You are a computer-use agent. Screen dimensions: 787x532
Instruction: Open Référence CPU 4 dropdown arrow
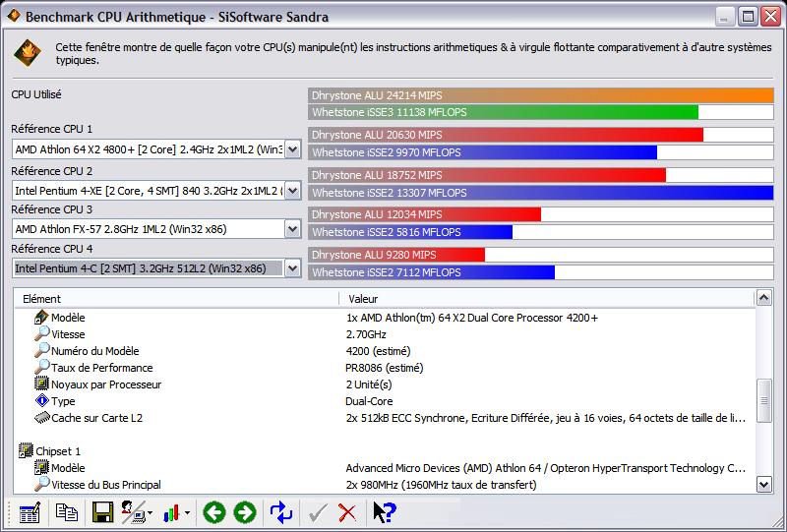coord(292,268)
